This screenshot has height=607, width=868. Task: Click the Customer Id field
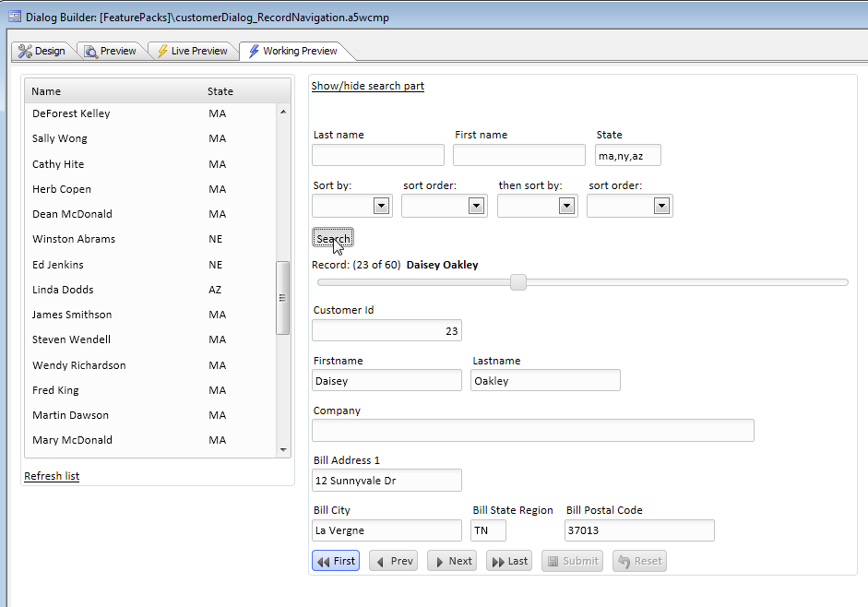coord(386,330)
